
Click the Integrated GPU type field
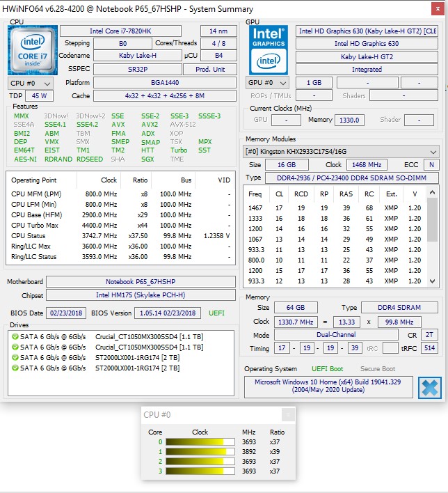coord(367,70)
